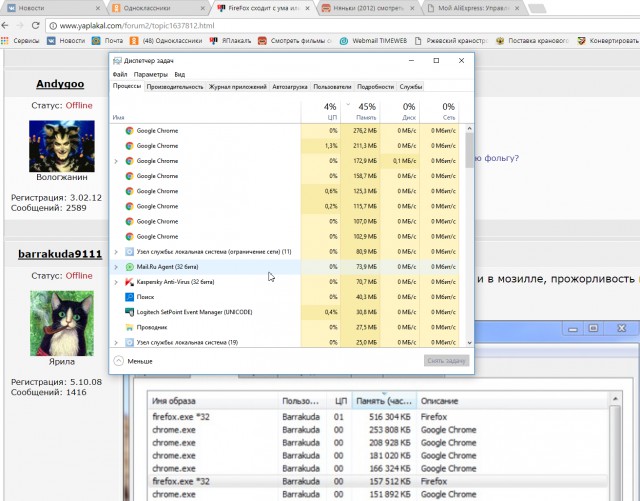640x501 pixels.
Task: Sort processes by Диск column
Action: pyautogui.click(x=399, y=111)
